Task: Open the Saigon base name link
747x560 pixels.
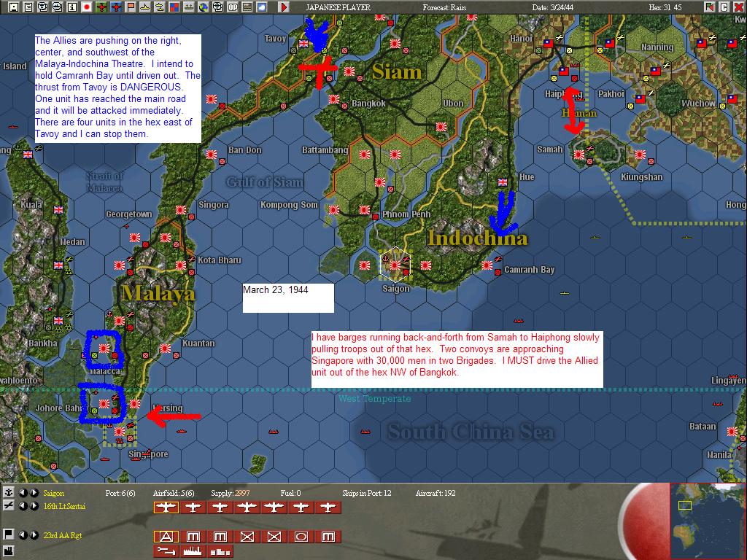Action: 53,494
